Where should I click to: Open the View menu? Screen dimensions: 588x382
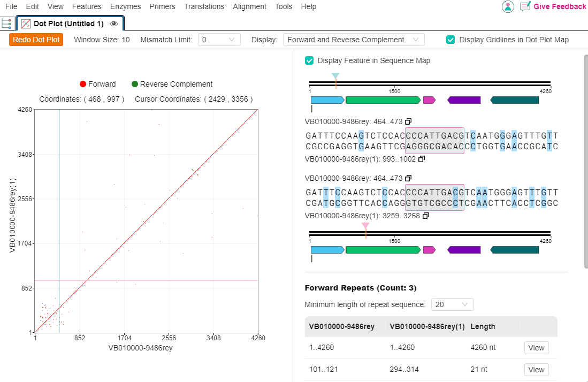tap(56, 6)
